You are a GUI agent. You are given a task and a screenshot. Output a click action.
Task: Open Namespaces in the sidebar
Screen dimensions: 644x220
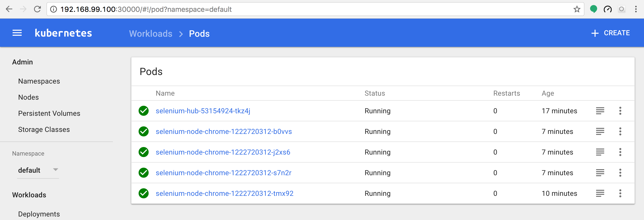click(39, 81)
